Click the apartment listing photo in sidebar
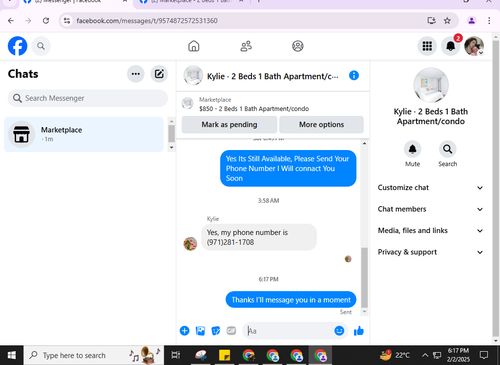The width and height of the screenshot is (500, 365). pyautogui.click(x=431, y=85)
